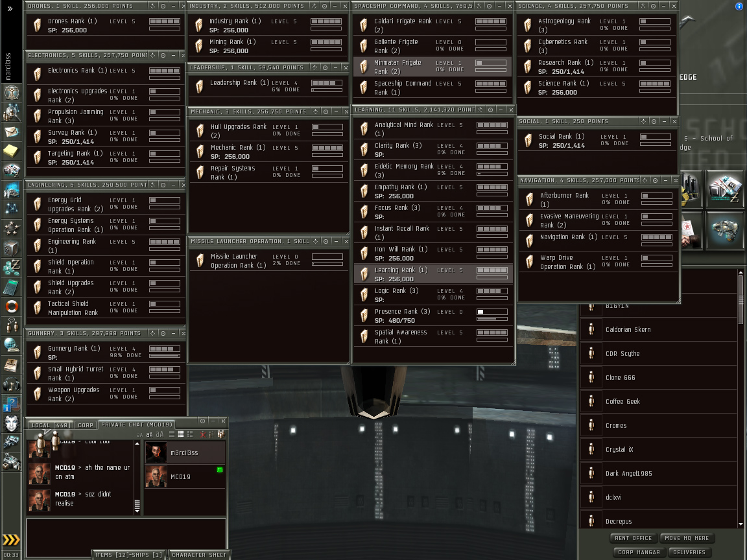The height and width of the screenshot is (560, 747).
Task: Select m3rcil3ss in chat member list
Action: (x=184, y=453)
